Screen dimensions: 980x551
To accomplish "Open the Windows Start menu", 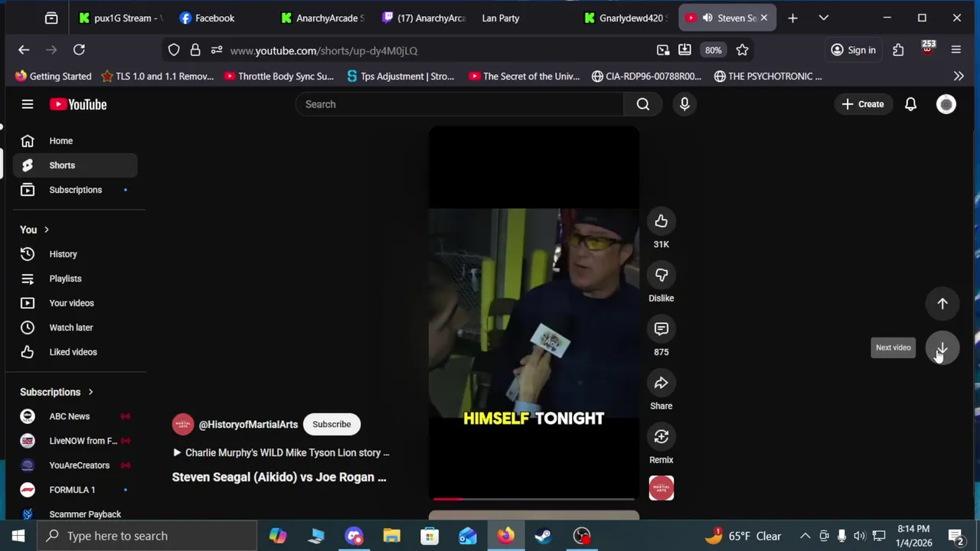I will click(18, 536).
